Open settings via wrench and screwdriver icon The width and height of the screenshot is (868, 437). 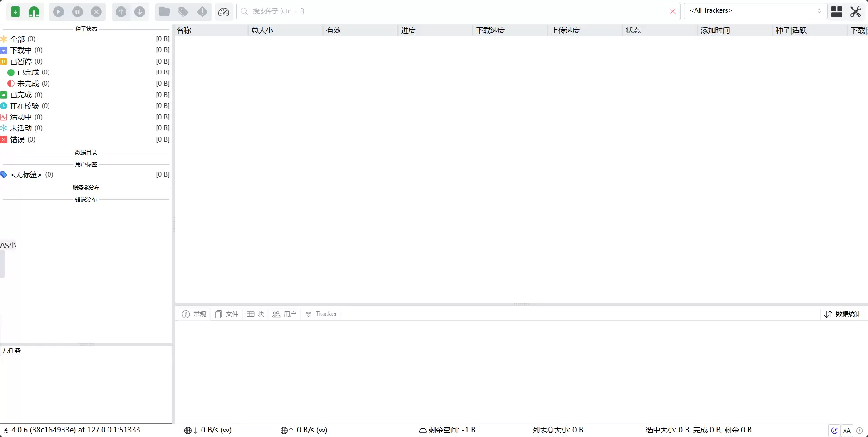click(x=856, y=12)
